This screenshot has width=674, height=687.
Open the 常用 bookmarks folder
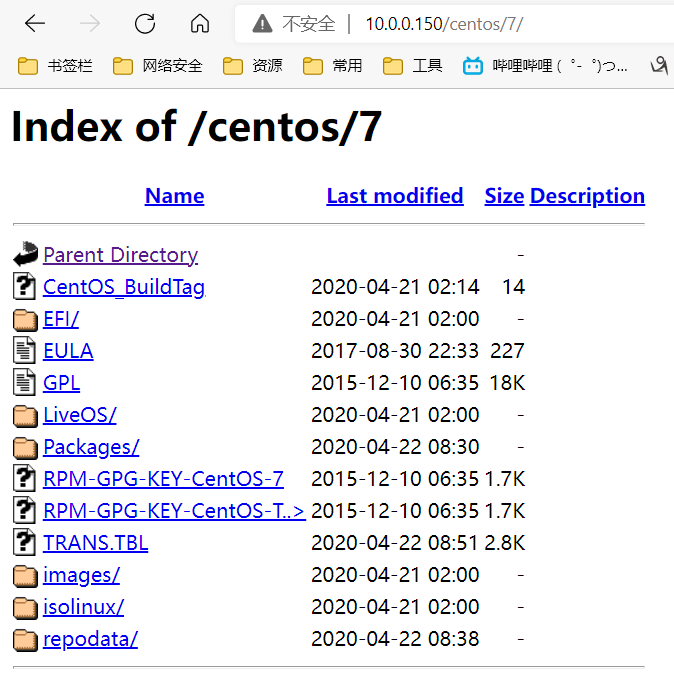[x=333, y=66]
